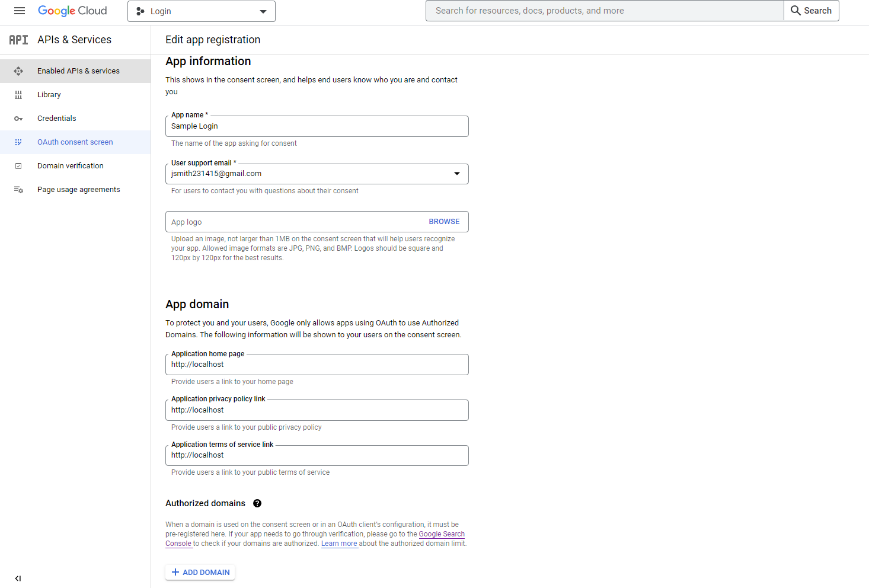The image size is (869, 588).
Task: Click the Domain verification checkbox icon
Action: tap(18, 166)
